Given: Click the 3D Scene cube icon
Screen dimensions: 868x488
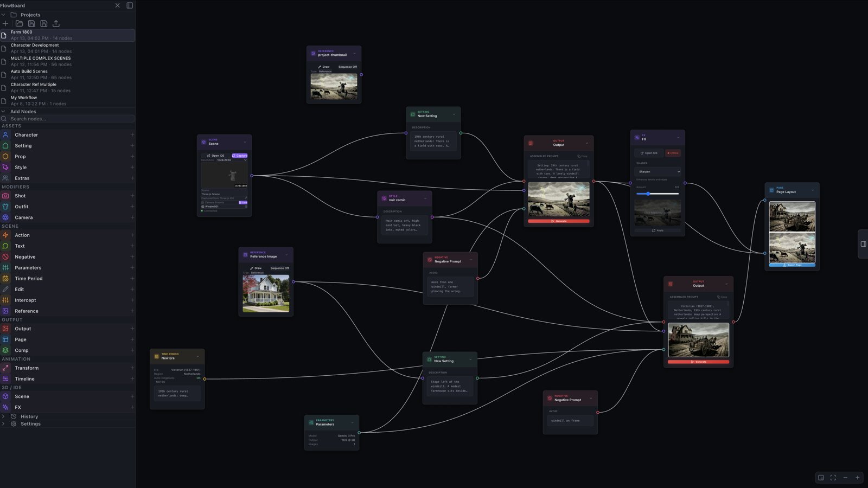Looking at the screenshot, I should click(x=5, y=396).
